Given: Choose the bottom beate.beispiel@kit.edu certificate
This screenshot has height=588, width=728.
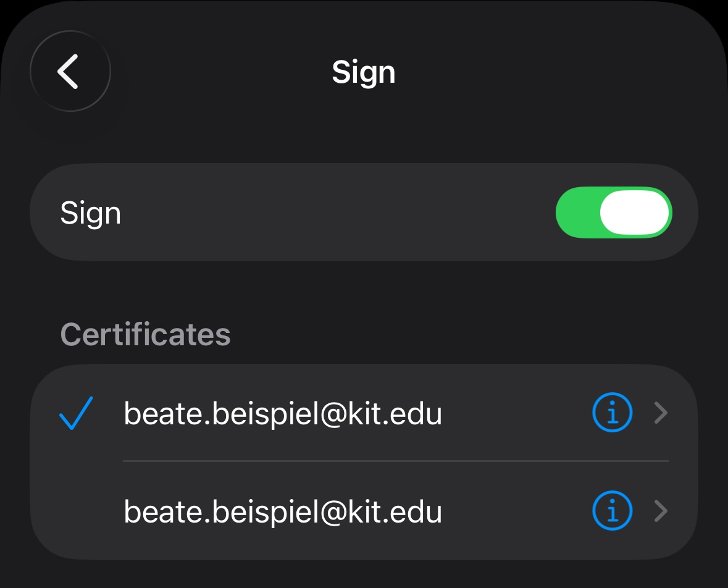Looking at the screenshot, I should point(283,511).
